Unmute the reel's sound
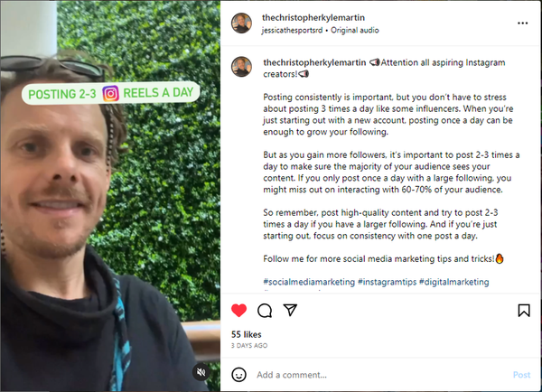The image size is (542, 392). coord(201,372)
